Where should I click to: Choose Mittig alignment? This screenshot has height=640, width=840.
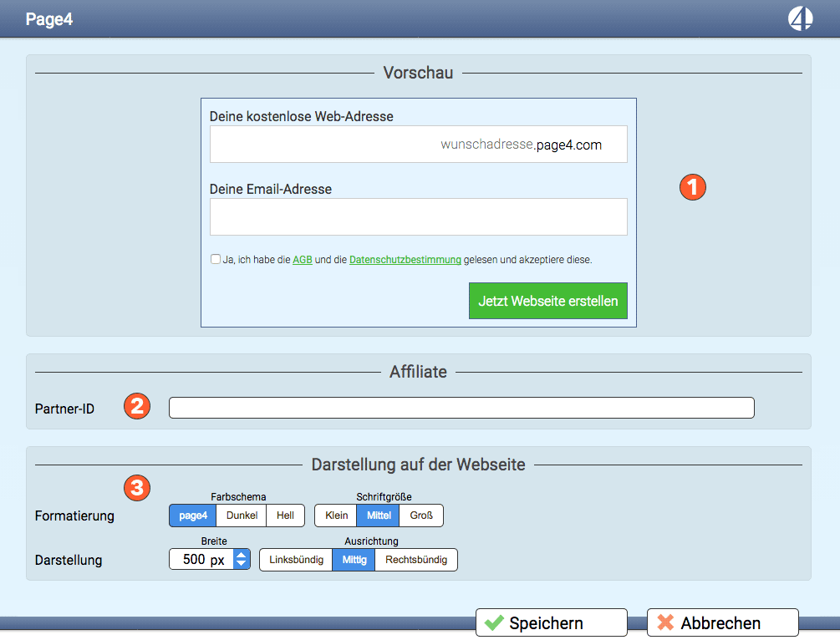tap(354, 560)
